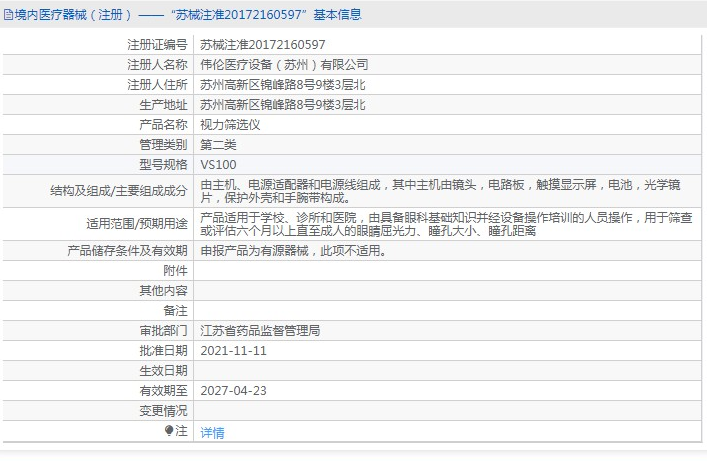Click the 管理类别 label
Screen dimensions: 707x461
(163, 145)
